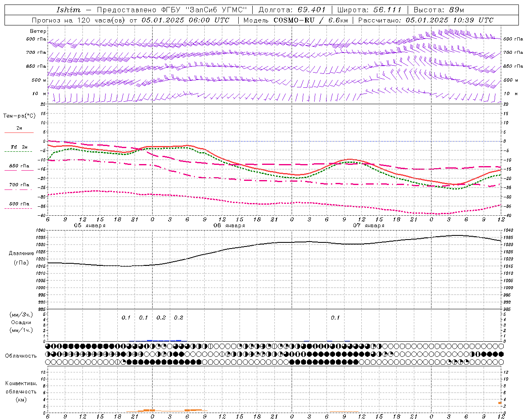
Task: Click the "(мм/1ч.)" precipitation unit label
Action: pyautogui.click(x=21, y=330)
